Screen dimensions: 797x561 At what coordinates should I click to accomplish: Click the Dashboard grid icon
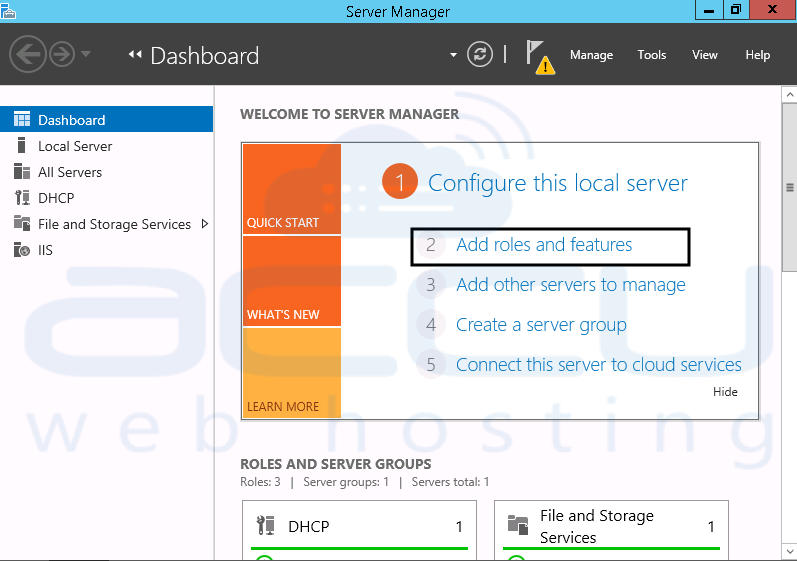pyautogui.click(x=22, y=119)
